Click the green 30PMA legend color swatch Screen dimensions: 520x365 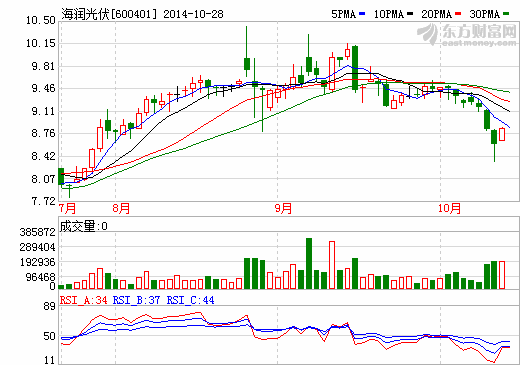coord(506,14)
